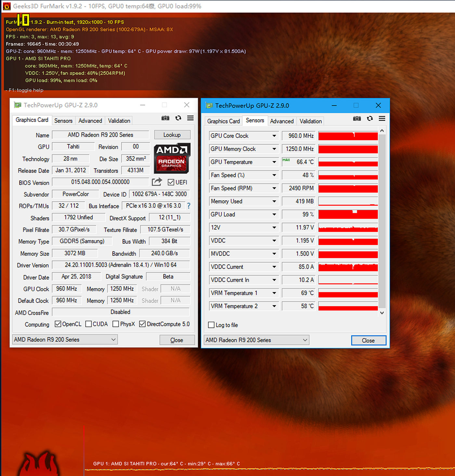Switch to Graphics Card tab in Sensors window
The image size is (455, 476).
click(x=224, y=121)
